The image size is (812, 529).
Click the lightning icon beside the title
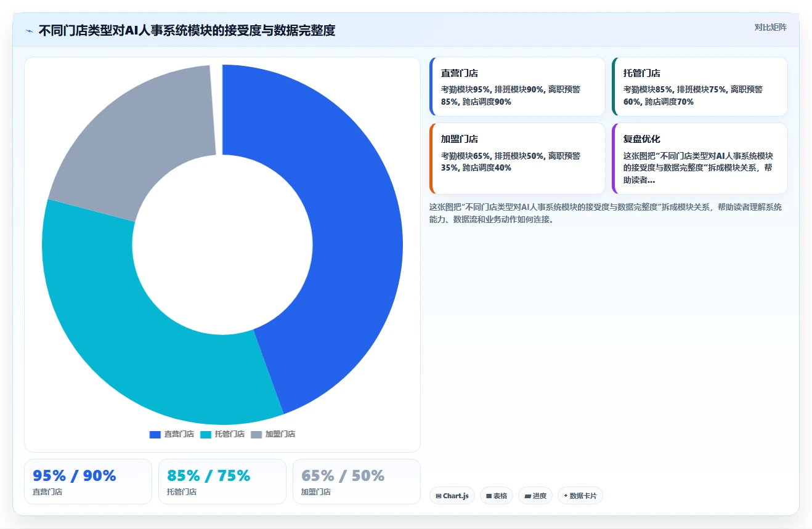tap(29, 30)
